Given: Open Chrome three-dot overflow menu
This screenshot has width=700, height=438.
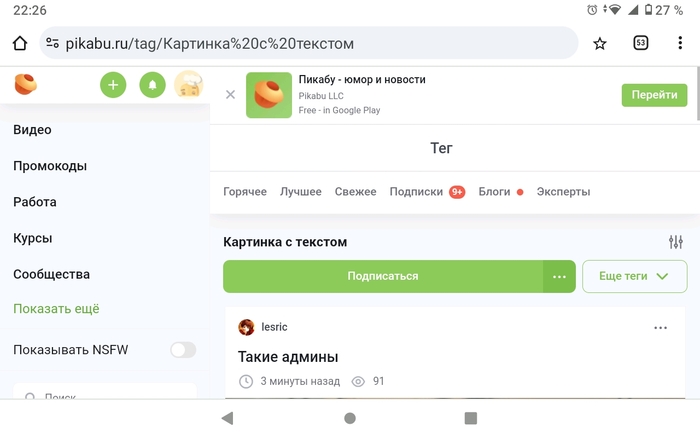Looking at the screenshot, I should tap(680, 43).
